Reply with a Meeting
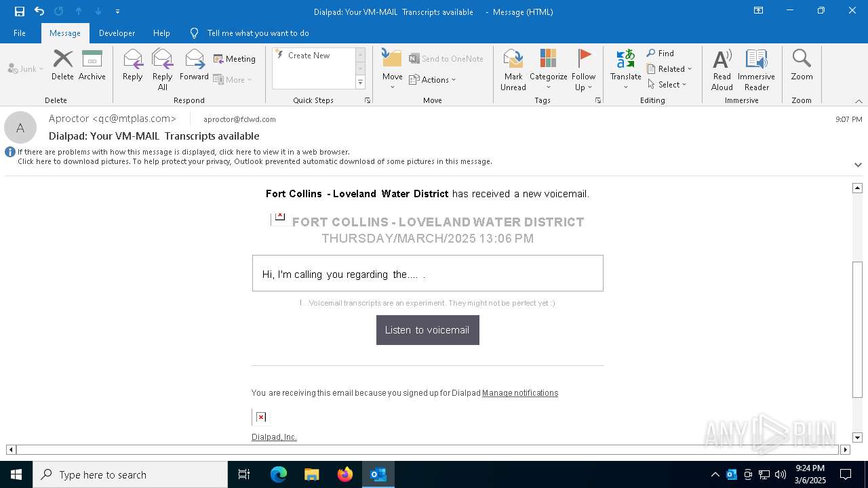 coord(235,59)
